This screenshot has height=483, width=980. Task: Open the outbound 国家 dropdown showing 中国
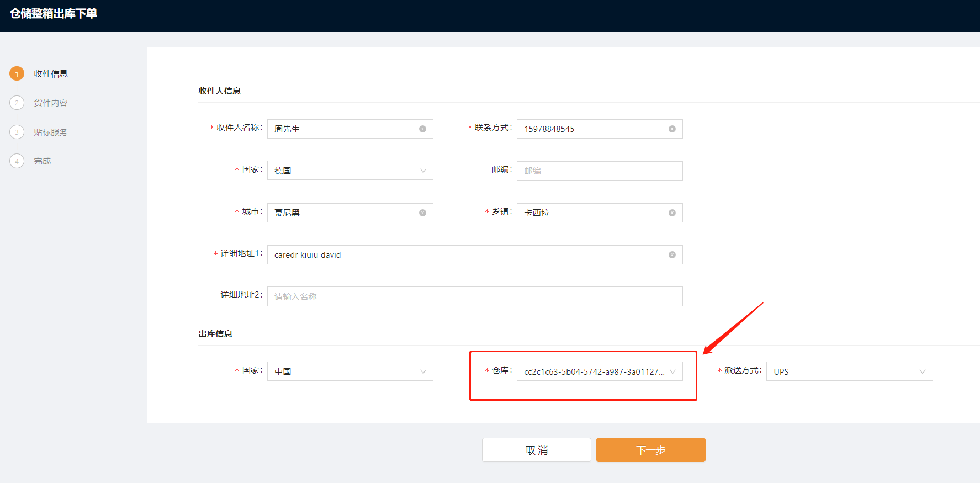tap(349, 371)
